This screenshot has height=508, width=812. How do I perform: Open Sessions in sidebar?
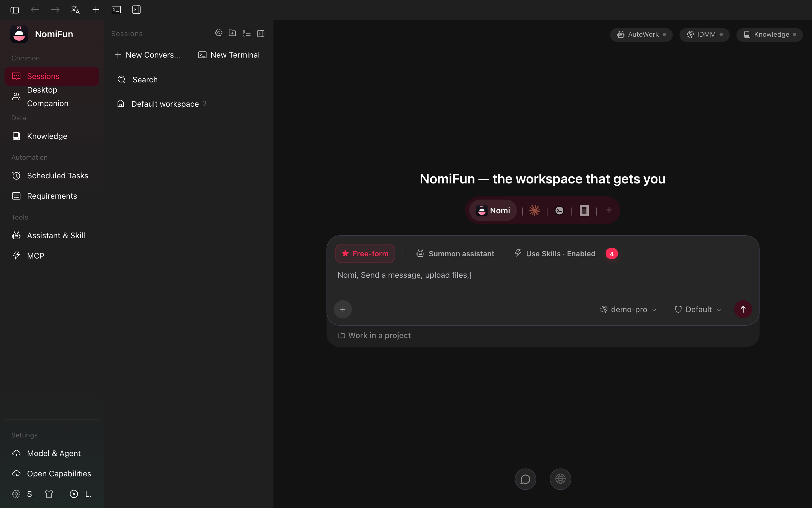52,76
